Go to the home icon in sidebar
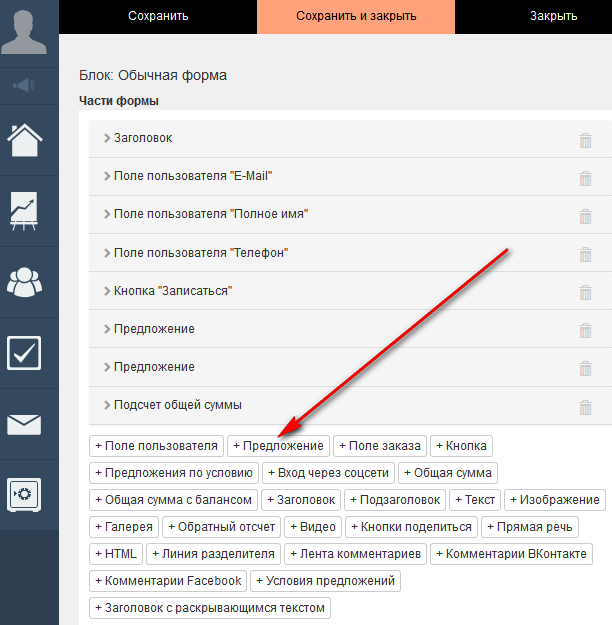 (x=24, y=140)
